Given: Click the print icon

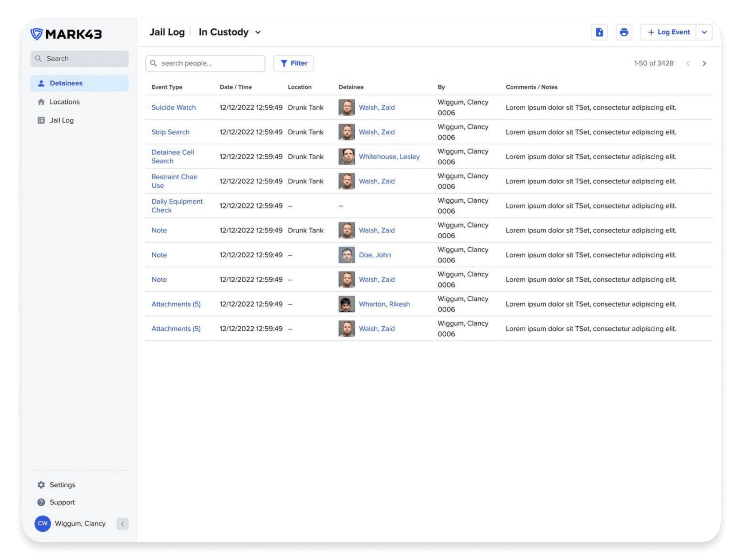Looking at the screenshot, I should point(624,32).
